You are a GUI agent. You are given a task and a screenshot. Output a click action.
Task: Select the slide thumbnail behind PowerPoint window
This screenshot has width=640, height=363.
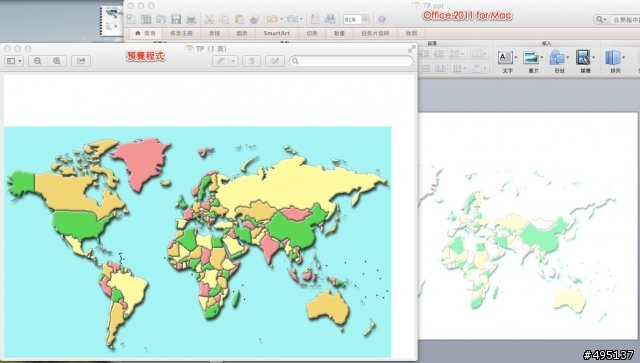point(111,21)
